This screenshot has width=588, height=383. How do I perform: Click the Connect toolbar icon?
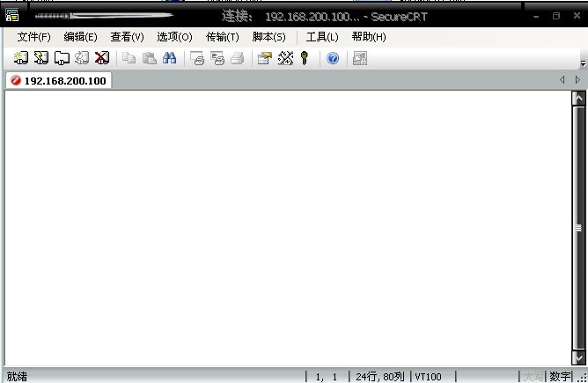[x=21, y=58]
